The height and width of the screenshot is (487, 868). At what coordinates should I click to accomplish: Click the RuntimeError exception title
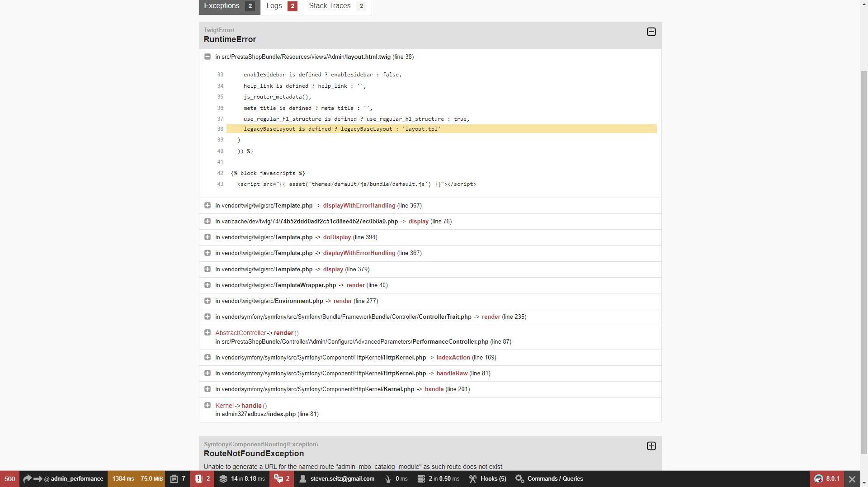pos(230,39)
